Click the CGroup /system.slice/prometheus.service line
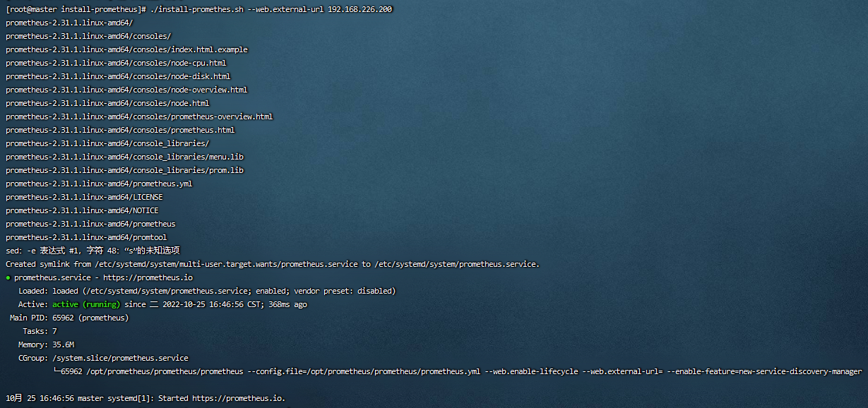Screen dimensions: 868x408 pyautogui.click(x=103, y=358)
